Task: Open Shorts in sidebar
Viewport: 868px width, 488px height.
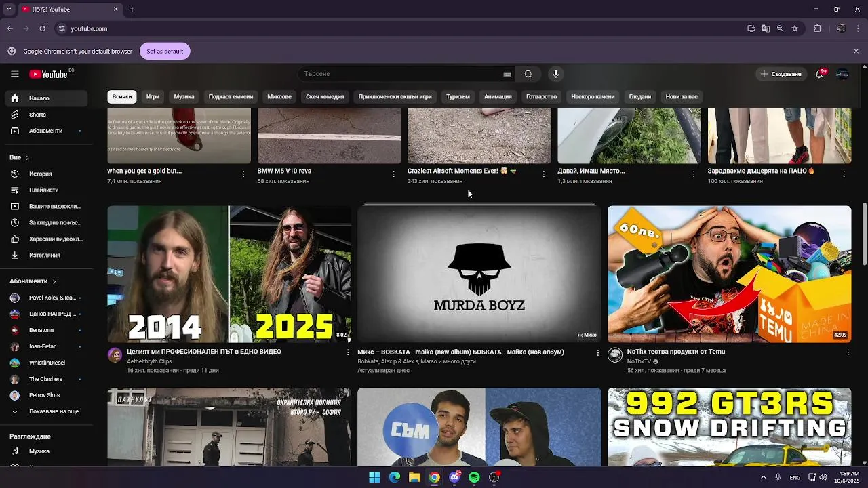Action: pyautogui.click(x=45, y=115)
